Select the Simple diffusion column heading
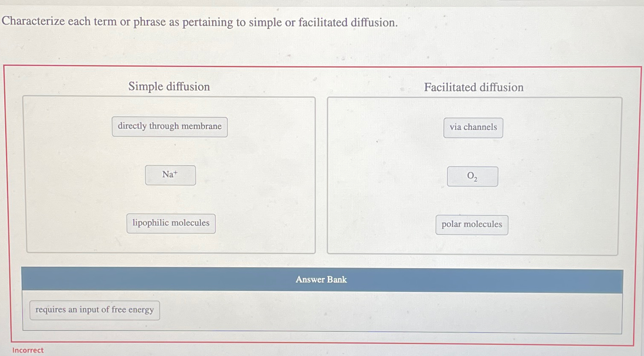Image resolution: width=644 pixels, height=356 pixels. click(x=169, y=87)
